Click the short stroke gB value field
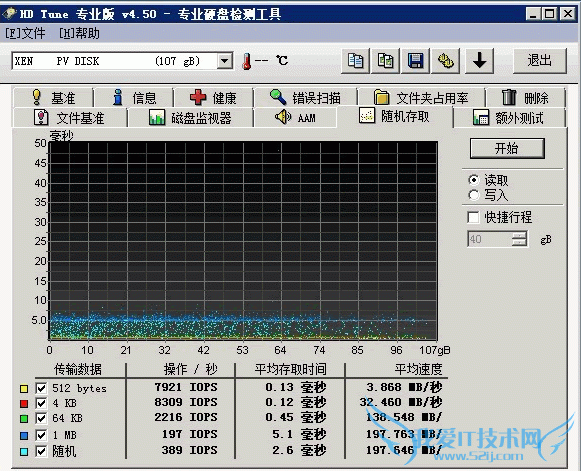 click(490, 239)
